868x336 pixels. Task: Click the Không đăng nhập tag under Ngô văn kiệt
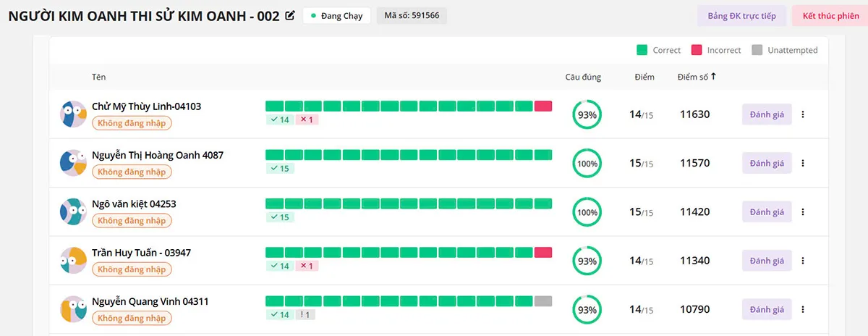click(132, 221)
